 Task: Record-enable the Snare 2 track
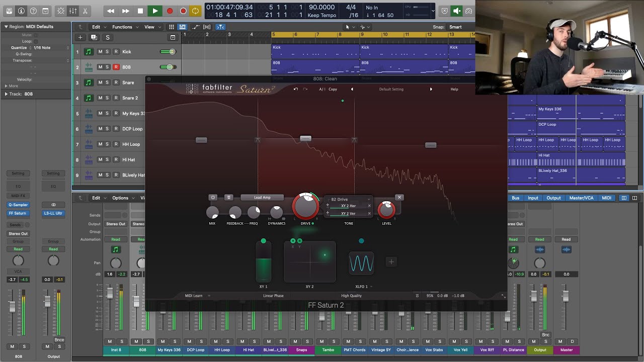(x=116, y=98)
